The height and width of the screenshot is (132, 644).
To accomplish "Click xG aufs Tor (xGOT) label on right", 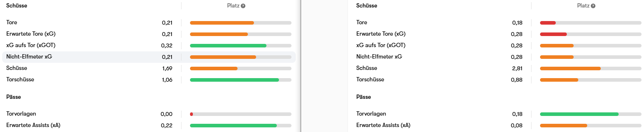I will [381, 45].
